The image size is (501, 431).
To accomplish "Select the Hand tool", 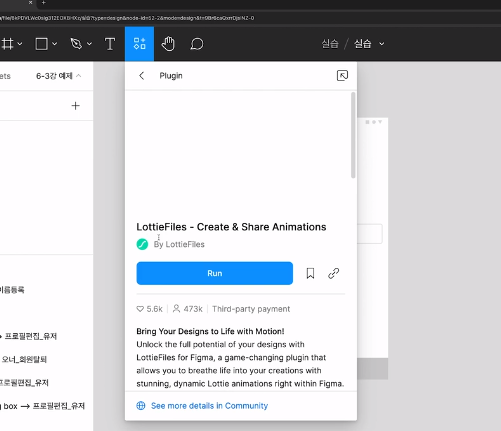I will pos(168,44).
